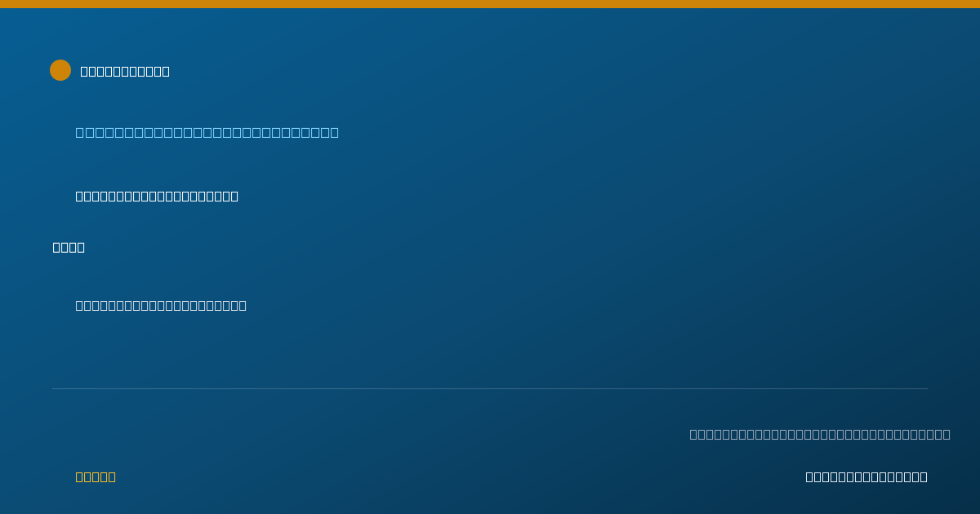Open the yellow-orange footer text link
The width and height of the screenshot is (980, 514).
click(x=96, y=476)
